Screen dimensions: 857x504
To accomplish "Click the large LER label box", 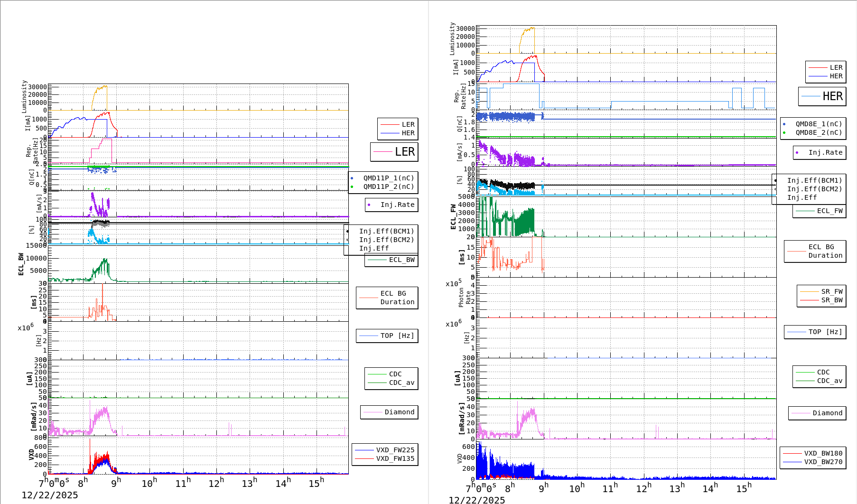I will click(394, 152).
